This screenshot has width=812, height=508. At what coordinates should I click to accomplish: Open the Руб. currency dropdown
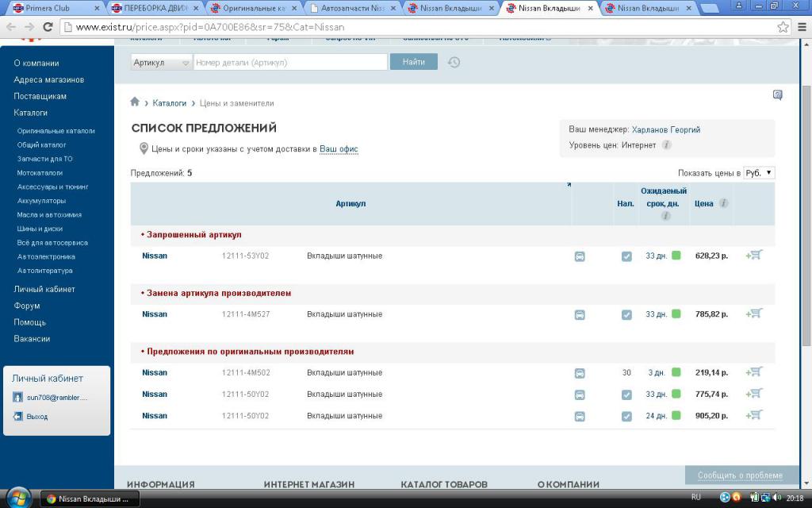click(759, 172)
